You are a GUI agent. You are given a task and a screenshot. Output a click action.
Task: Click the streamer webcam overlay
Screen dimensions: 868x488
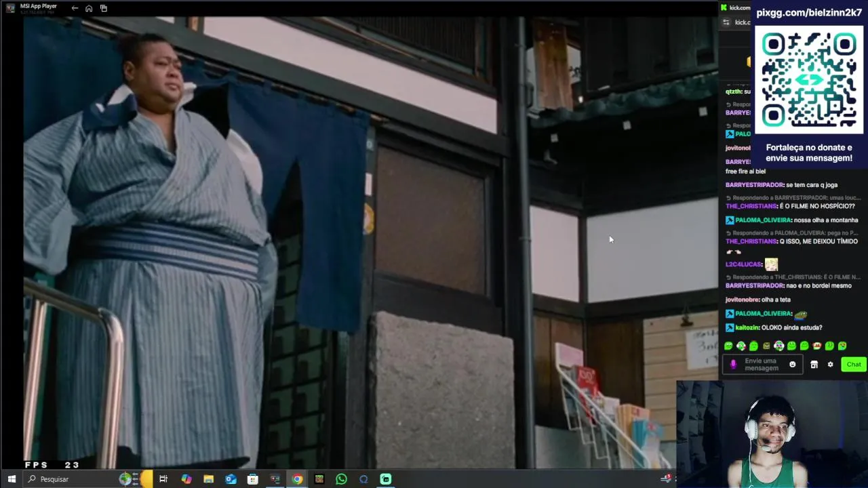772,434
